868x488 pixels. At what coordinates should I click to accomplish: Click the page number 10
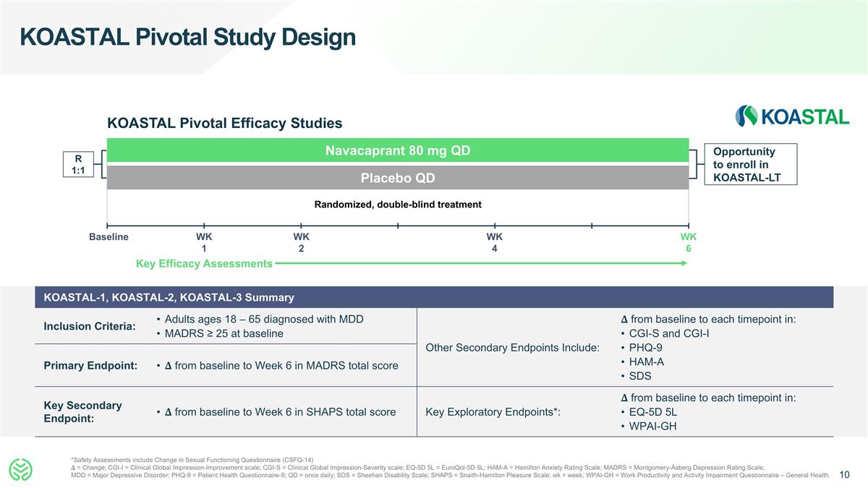pos(843,475)
